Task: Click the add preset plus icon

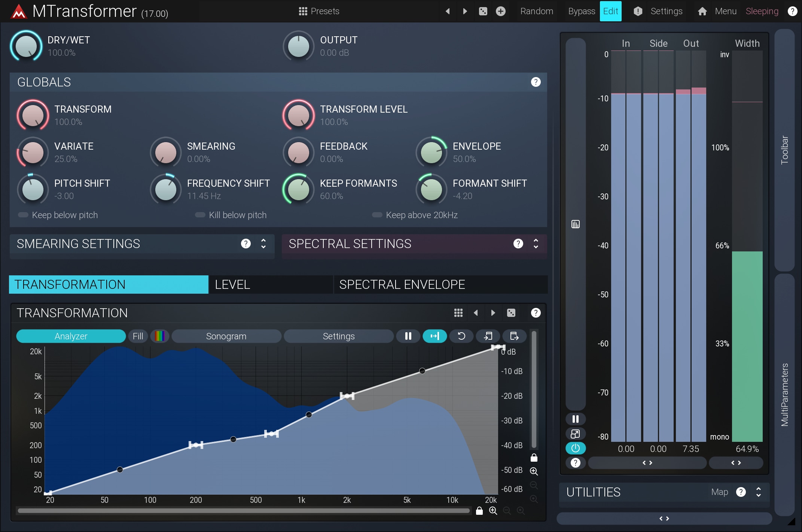Action: coord(501,11)
